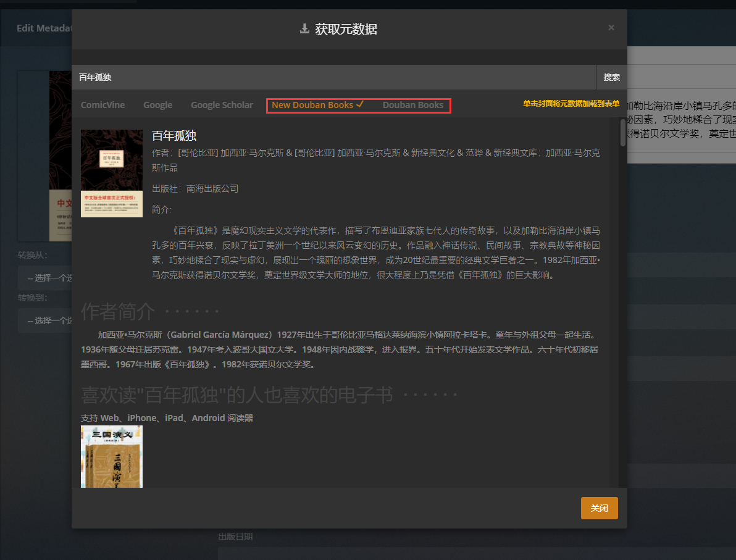Screen dimensions: 736x560
Task: Enable the Google Scholar source
Action: (222, 105)
